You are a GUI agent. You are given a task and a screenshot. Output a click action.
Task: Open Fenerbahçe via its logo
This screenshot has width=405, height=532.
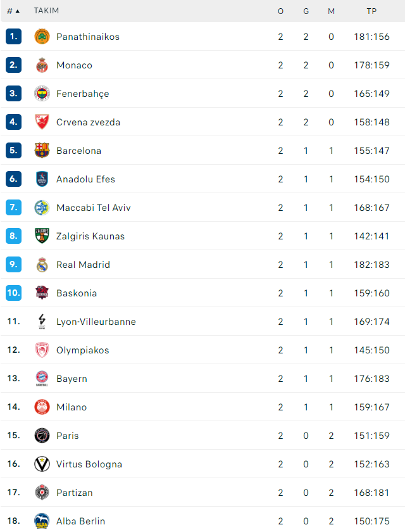42,94
